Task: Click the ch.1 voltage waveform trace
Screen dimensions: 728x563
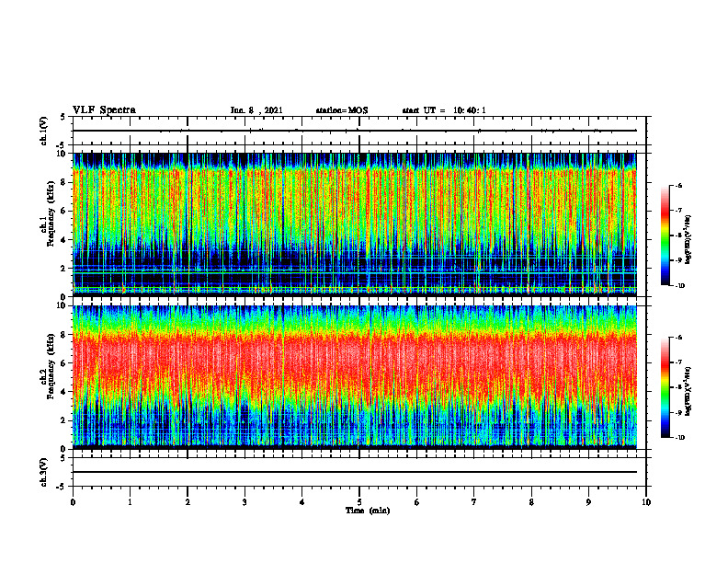Action: tap(355, 131)
